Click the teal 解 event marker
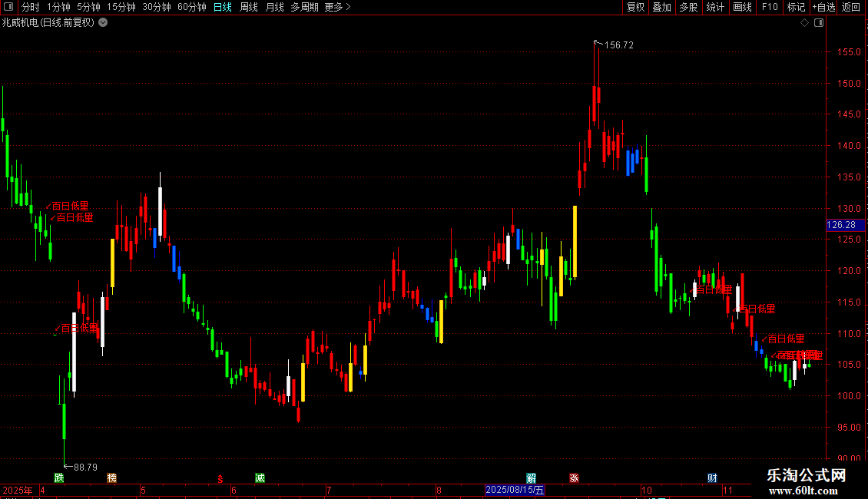868x499 pixels. [x=531, y=478]
